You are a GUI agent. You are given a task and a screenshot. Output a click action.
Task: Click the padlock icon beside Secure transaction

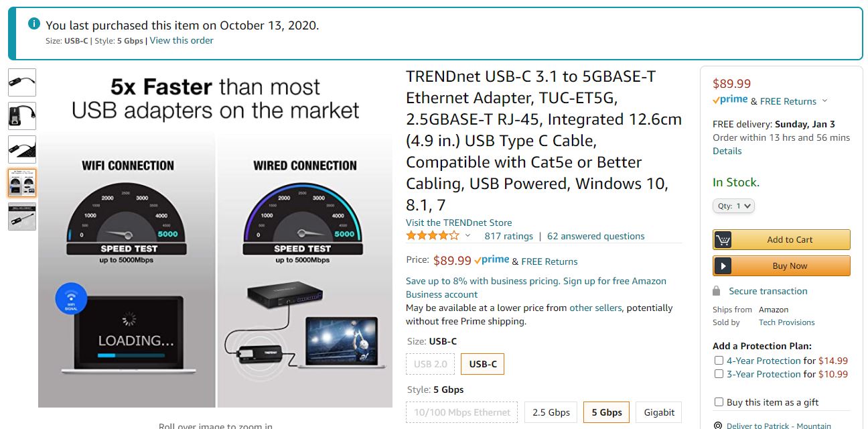point(717,291)
